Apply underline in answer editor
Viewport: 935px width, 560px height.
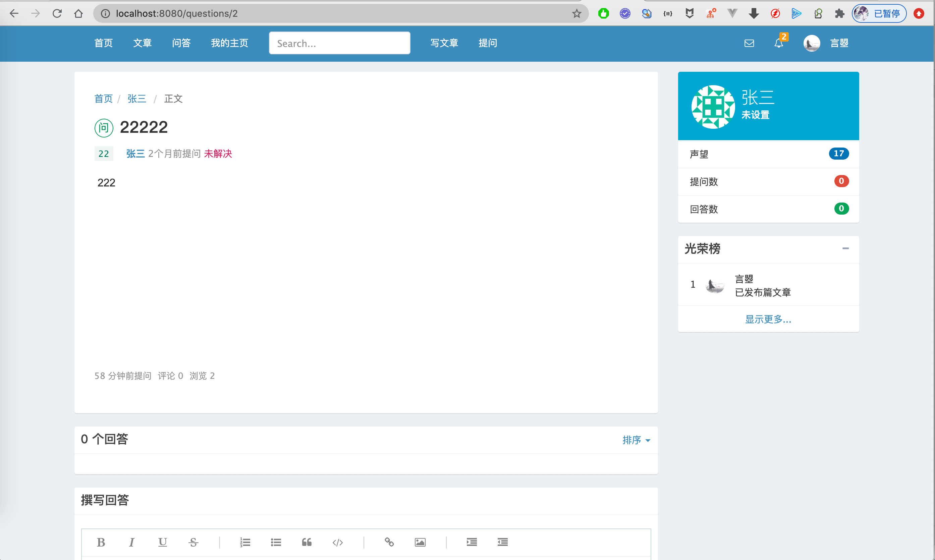click(x=162, y=542)
